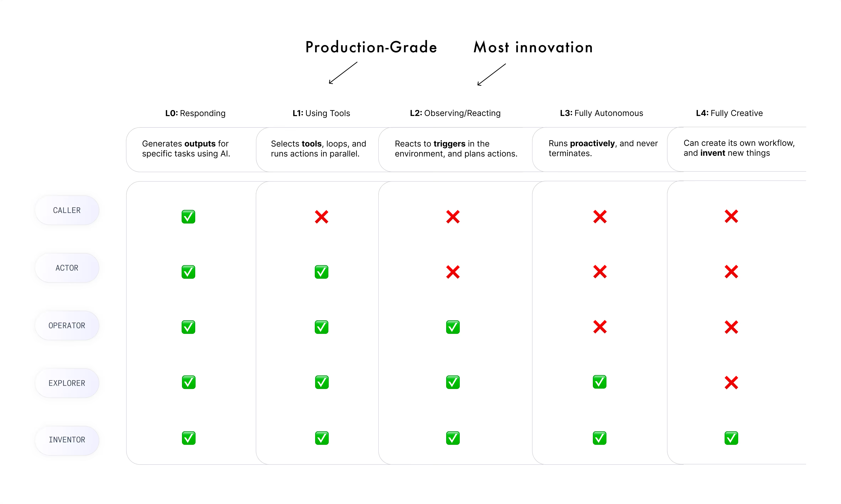Click Caller's red X under L4
This screenshot has height=504, width=841.
click(x=731, y=216)
